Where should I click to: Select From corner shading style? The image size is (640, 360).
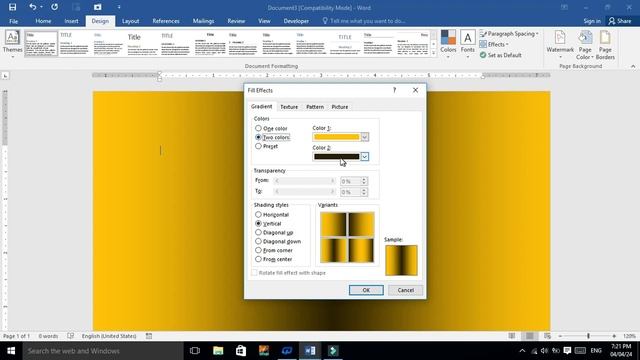pyautogui.click(x=258, y=250)
